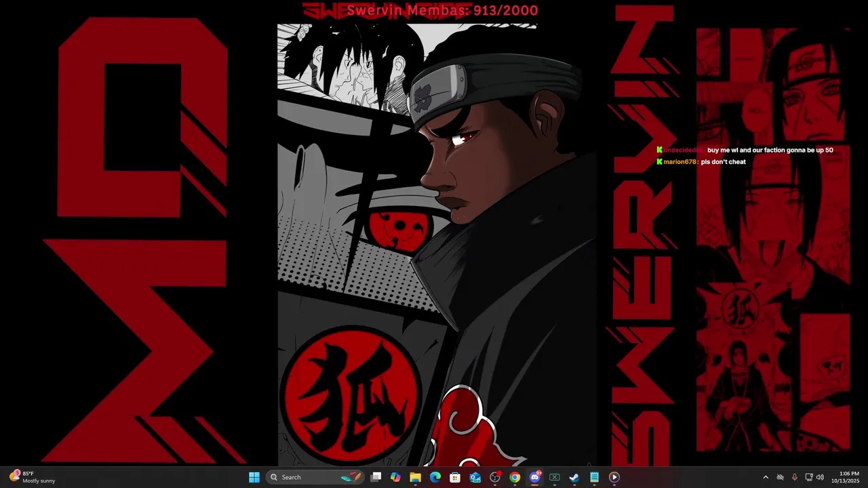Image resolution: width=868 pixels, height=488 pixels.
Task: Open the media player taskbar icon
Action: tap(614, 477)
